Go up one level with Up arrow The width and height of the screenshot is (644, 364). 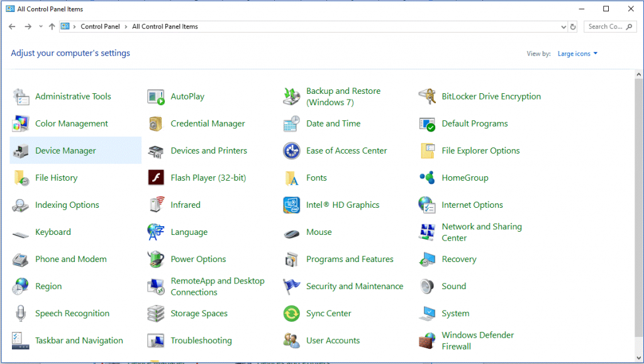(x=52, y=26)
